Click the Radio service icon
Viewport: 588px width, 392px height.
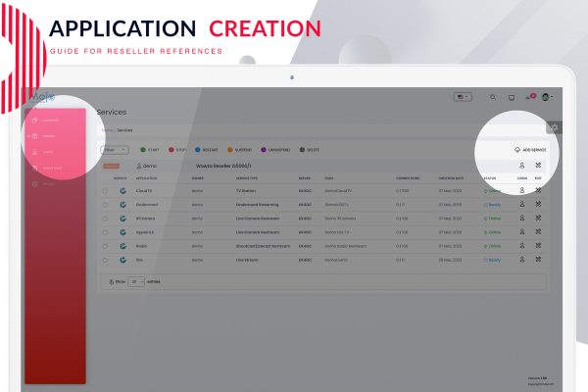122,246
